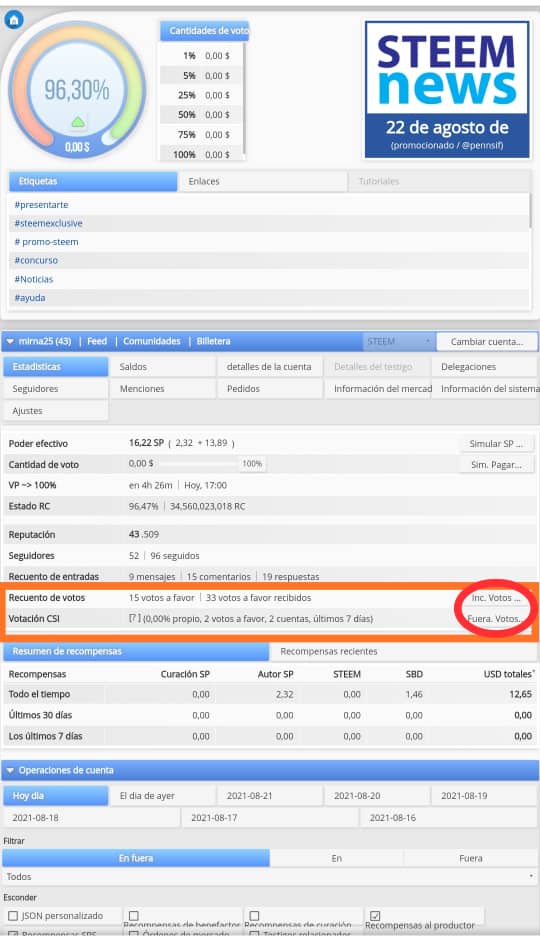Collapse the Operaciones de cuenta section
Image resolution: width=540 pixels, height=949 pixels.
10,770
